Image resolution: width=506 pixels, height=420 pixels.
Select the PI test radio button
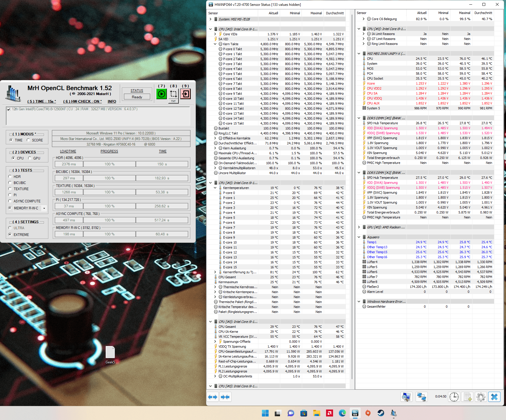10,195
